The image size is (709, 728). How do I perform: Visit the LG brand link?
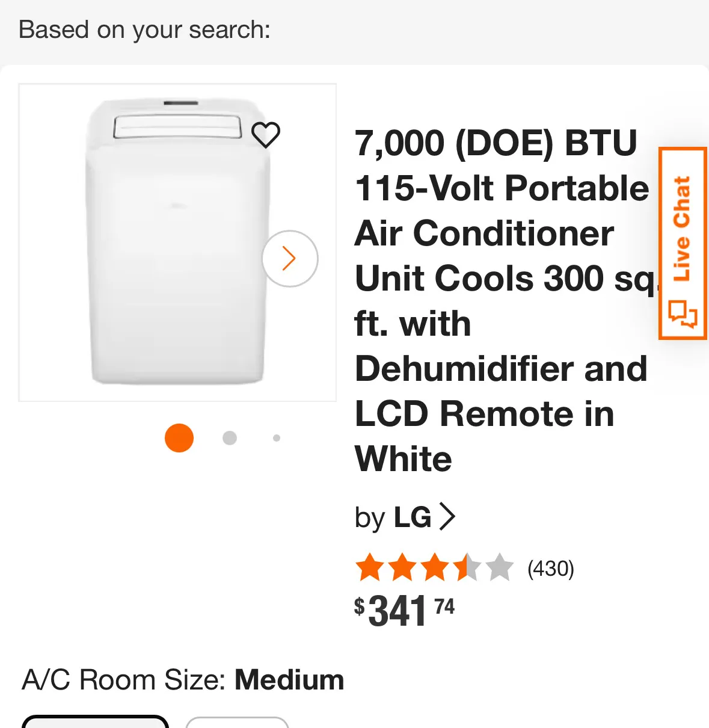click(412, 517)
